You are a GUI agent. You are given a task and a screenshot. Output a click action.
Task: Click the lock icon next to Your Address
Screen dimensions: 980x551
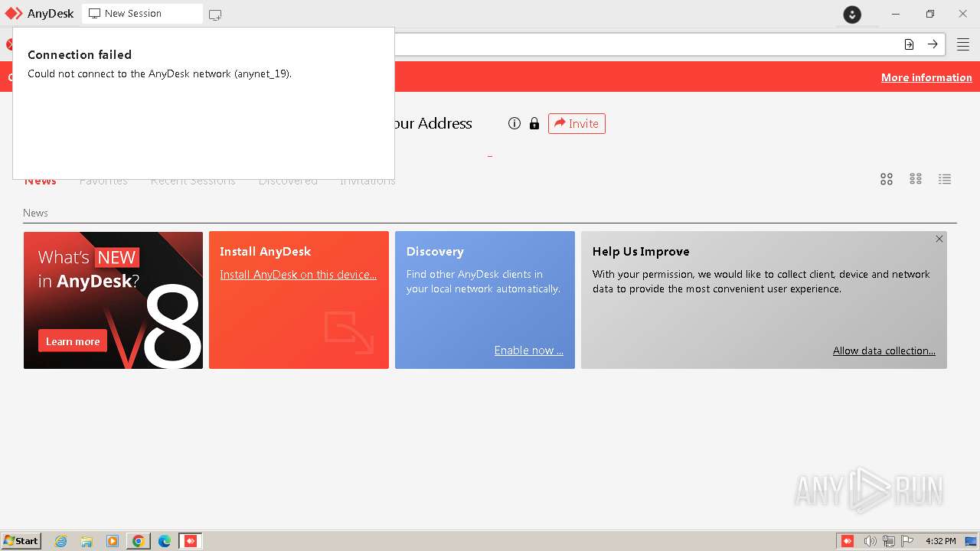[534, 123]
